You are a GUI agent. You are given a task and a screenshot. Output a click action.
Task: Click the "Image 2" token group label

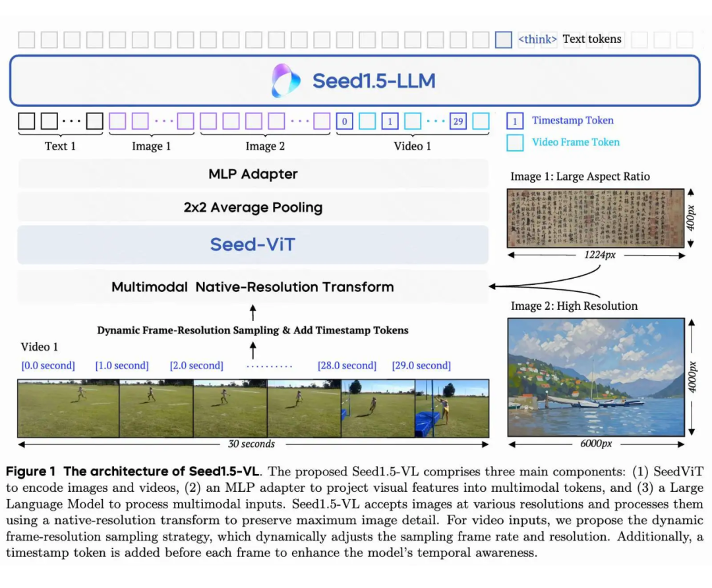265,146
